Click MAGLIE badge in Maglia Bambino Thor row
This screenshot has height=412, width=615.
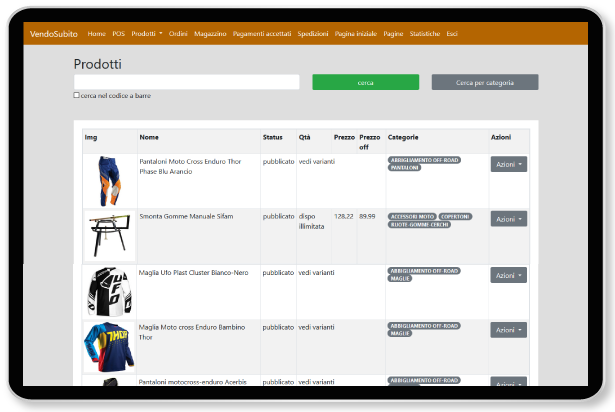(x=400, y=334)
